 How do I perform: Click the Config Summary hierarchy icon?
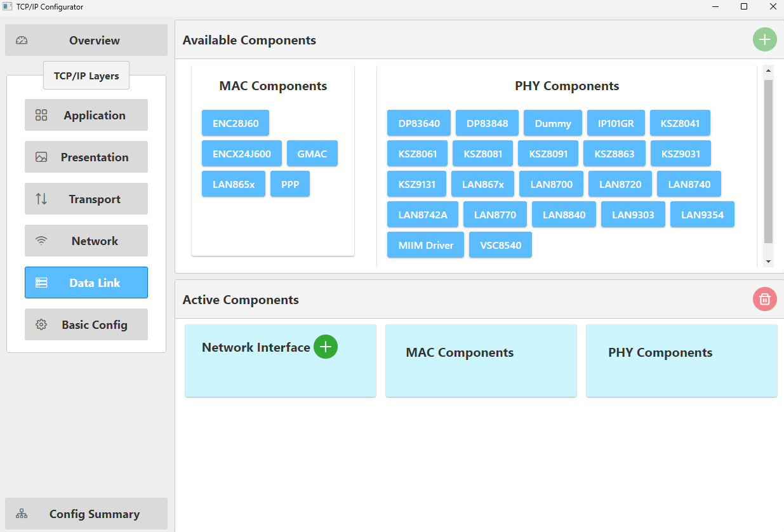tap(22, 514)
